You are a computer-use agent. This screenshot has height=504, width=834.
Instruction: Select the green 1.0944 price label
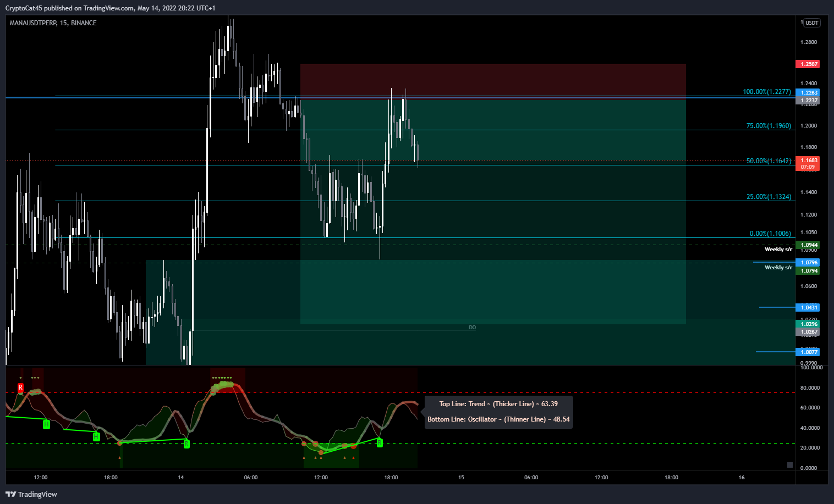[808, 245]
